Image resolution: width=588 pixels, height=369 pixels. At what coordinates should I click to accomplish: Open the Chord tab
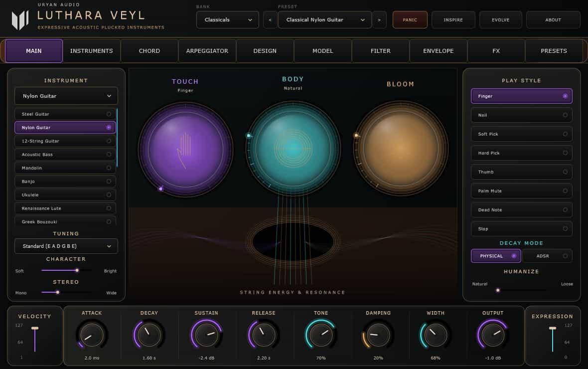click(x=149, y=51)
